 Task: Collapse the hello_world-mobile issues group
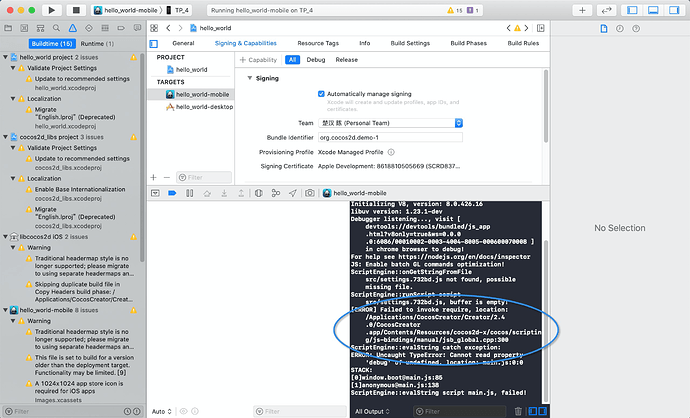click(5, 310)
